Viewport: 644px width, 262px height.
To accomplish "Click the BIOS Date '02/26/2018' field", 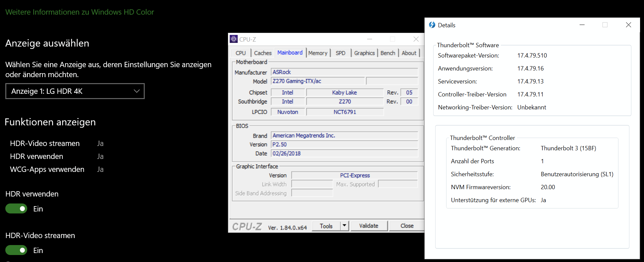I will (345, 154).
